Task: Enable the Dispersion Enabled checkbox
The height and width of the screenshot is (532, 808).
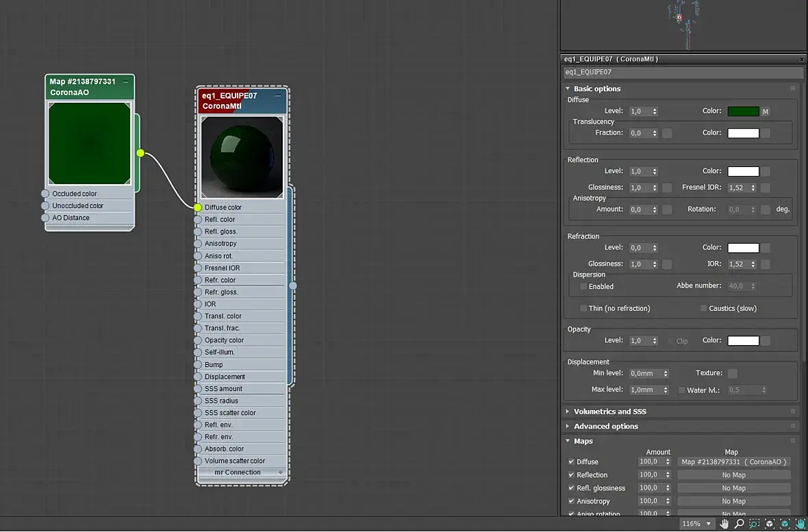Action: [583, 286]
